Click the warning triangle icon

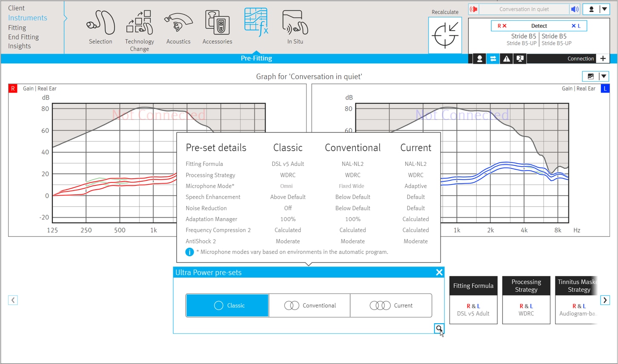click(x=506, y=59)
